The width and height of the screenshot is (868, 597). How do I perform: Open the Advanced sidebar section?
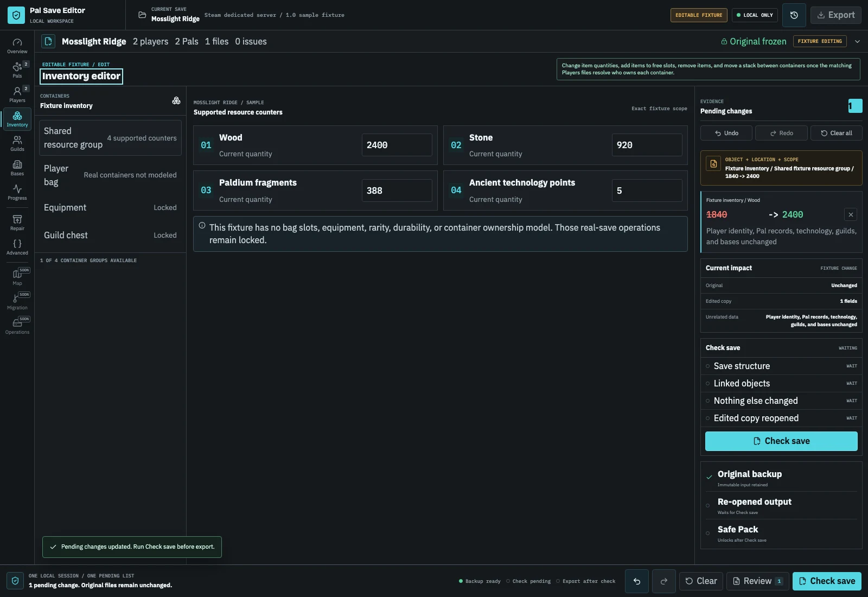[17, 247]
